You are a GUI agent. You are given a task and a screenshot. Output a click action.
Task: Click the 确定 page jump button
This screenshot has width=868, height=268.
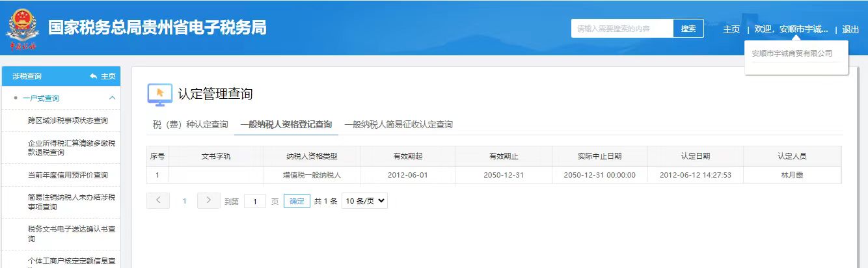click(x=297, y=201)
